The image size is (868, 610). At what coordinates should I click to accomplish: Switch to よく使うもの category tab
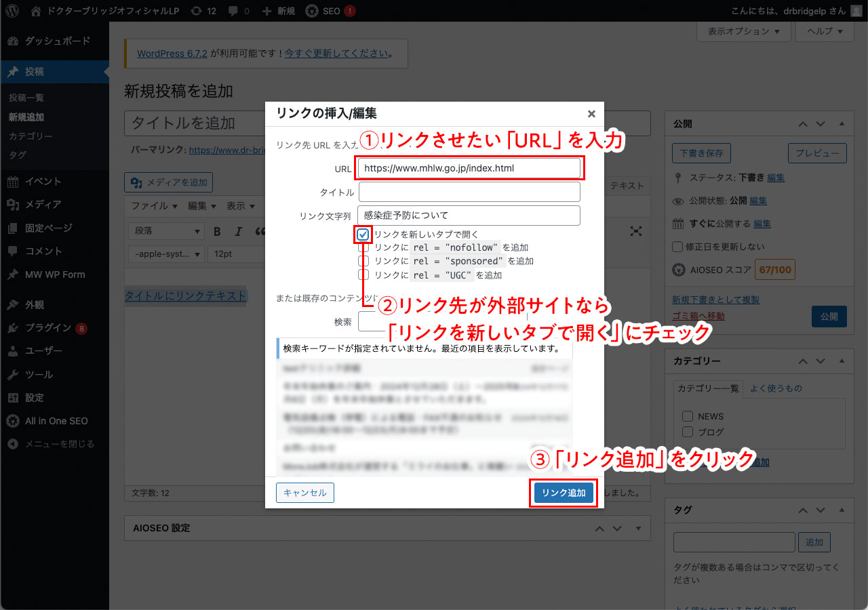coord(775,388)
